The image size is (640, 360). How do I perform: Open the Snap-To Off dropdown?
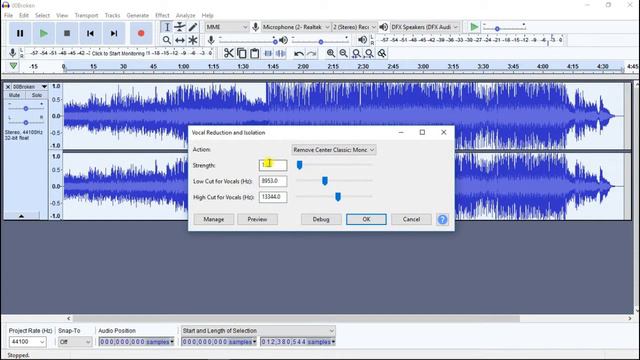pos(75,342)
